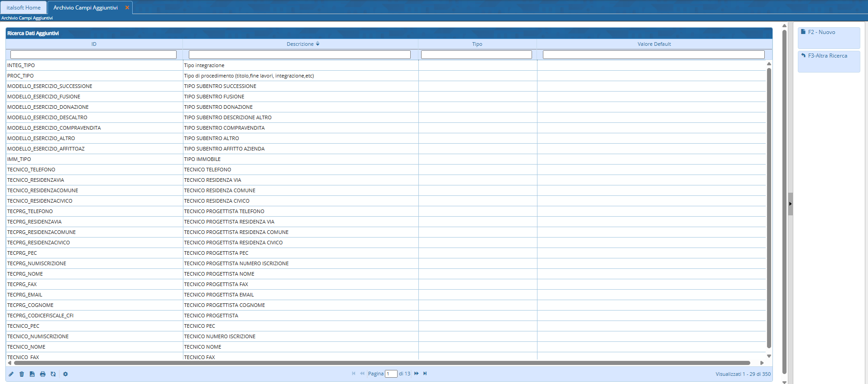Click the Tipo filter input field
The image size is (868, 384).
(476, 55)
